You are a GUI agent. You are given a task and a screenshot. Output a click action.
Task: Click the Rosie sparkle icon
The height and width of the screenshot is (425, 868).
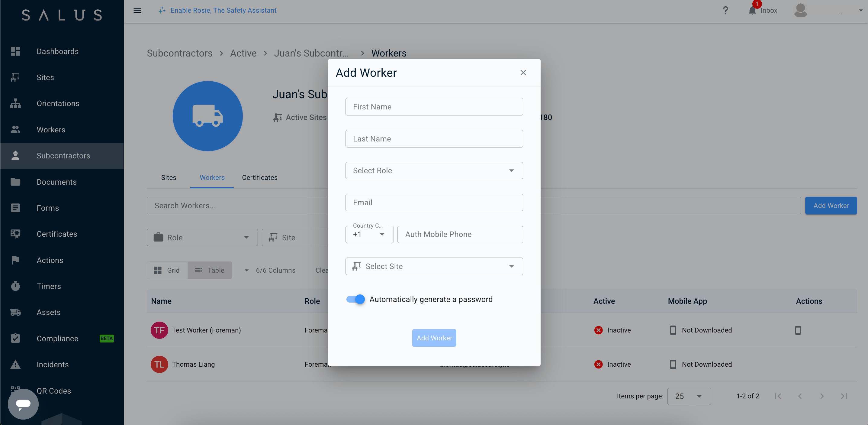tap(162, 10)
